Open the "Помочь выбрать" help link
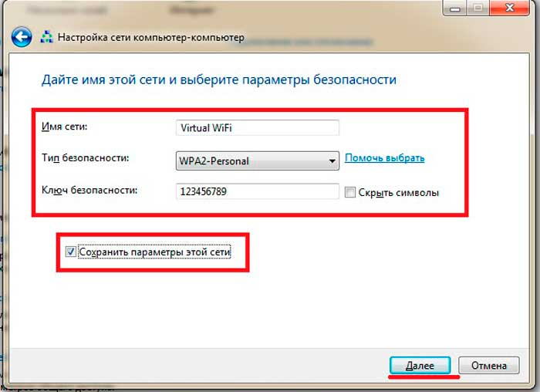Screen dimensions: 540x392 (384, 158)
